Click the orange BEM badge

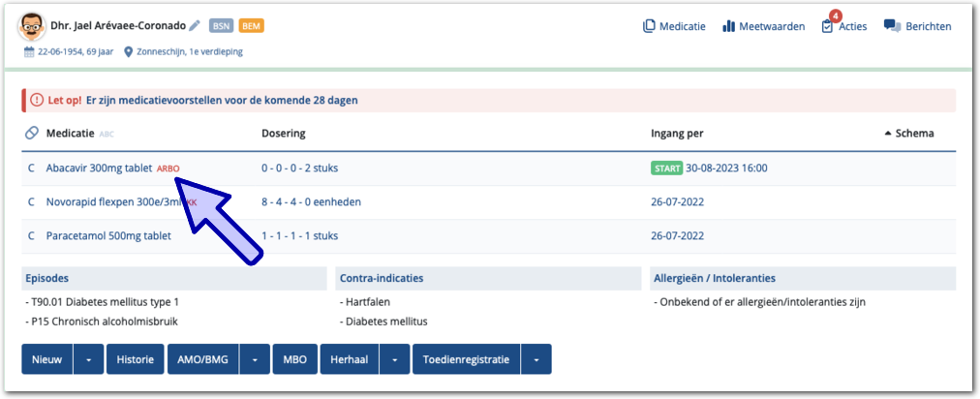[x=252, y=26]
